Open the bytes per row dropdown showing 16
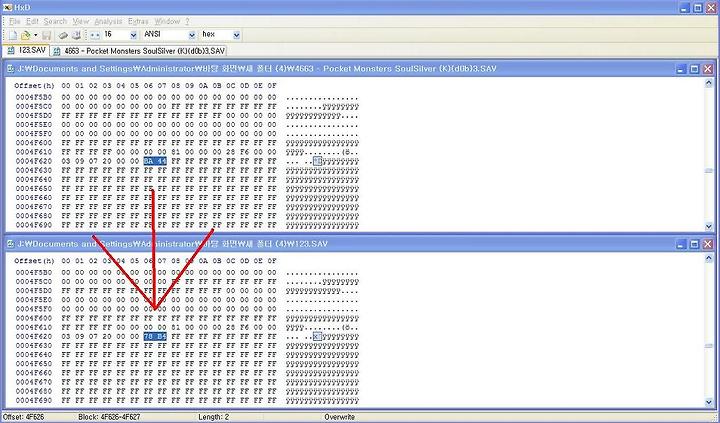Viewport: 720px width, 423px height. (x=133, y=35)
